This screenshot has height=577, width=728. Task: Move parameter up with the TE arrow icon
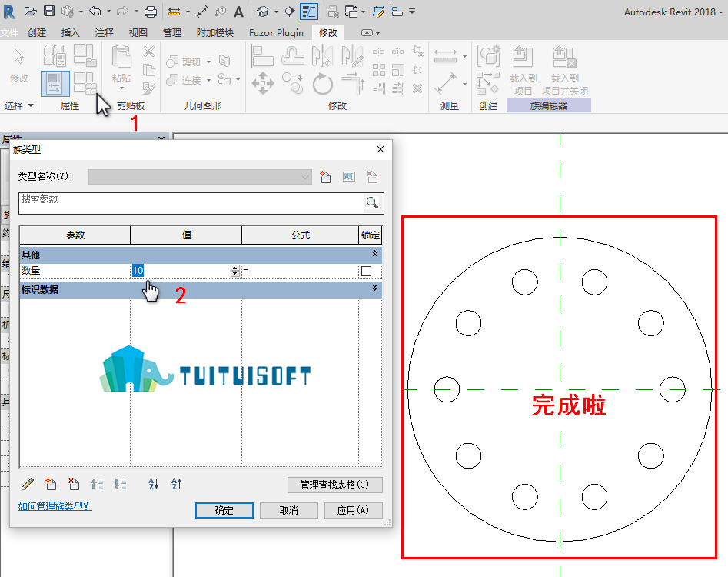(97, 484)
